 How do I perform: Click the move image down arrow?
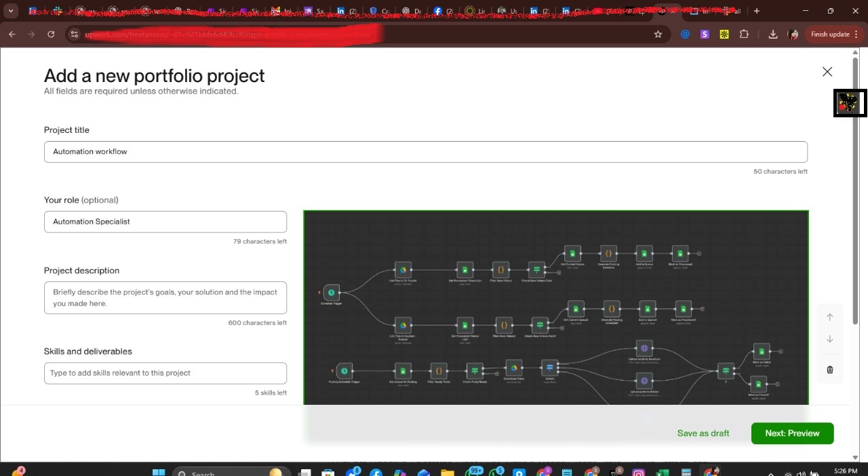coord(829,339)
